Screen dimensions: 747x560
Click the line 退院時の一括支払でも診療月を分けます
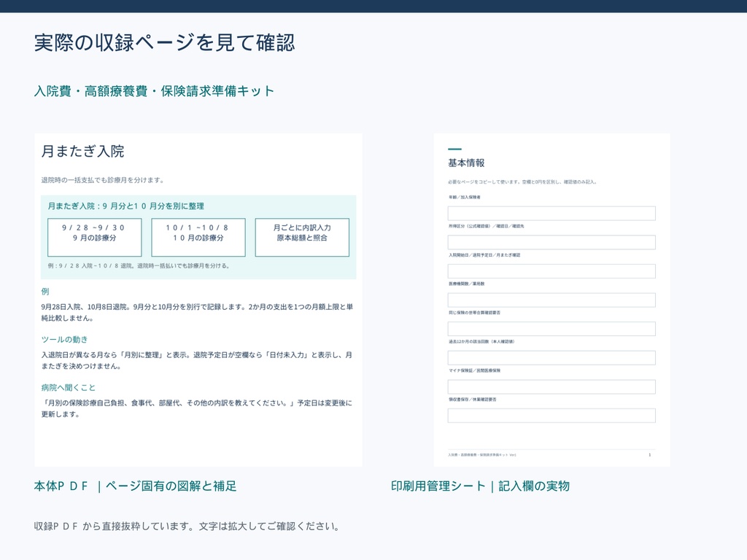103,180
